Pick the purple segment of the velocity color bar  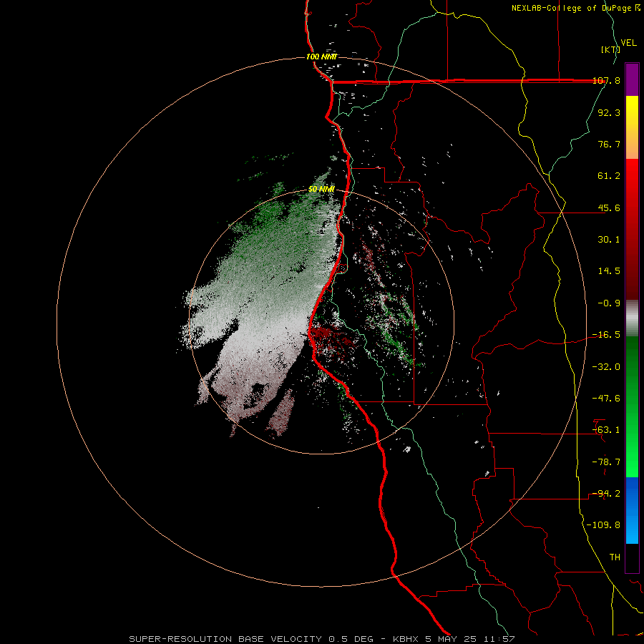pos(632,79)
